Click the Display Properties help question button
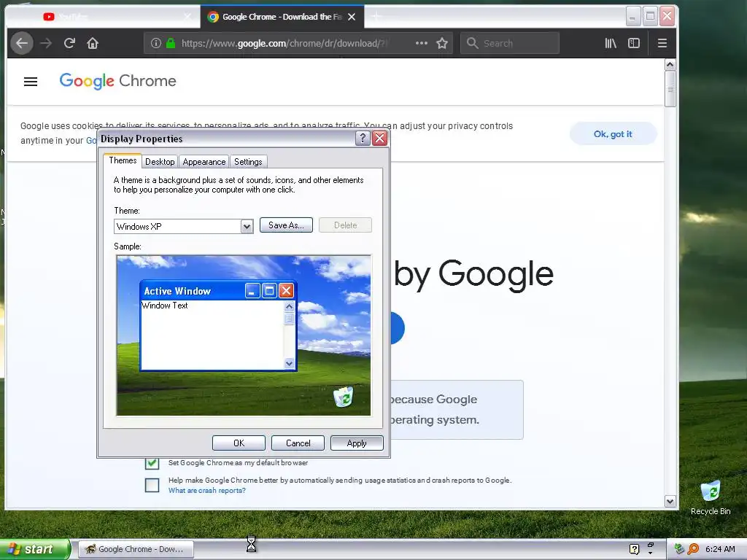 (363, 138)
